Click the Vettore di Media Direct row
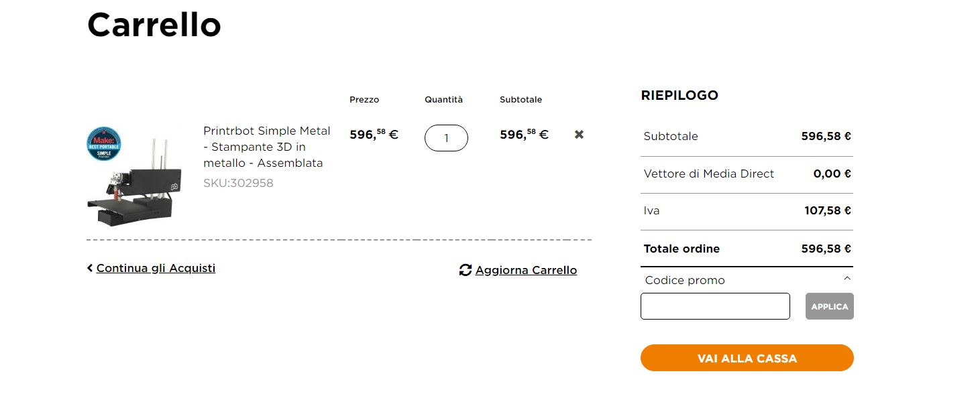 pyautogui.click(x=747, y=174)
